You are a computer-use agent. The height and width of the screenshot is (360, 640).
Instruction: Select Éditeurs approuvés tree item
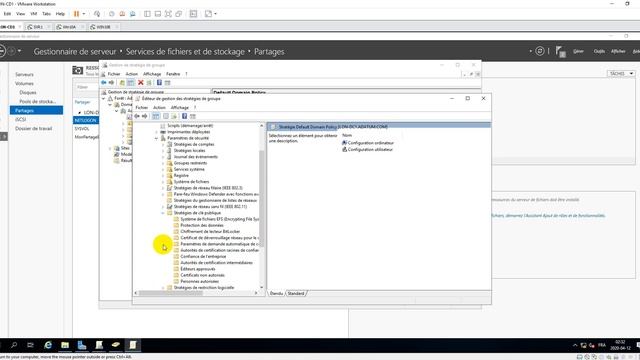click(x=198, y=269)
